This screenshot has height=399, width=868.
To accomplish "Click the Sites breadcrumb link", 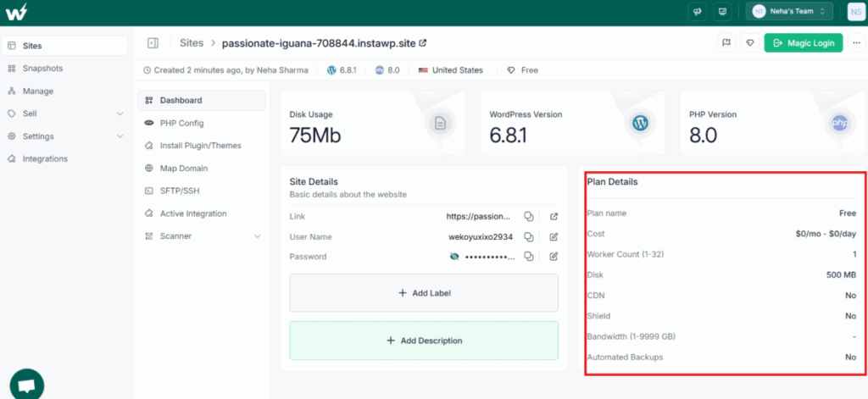I will click(x=192, y=43).
